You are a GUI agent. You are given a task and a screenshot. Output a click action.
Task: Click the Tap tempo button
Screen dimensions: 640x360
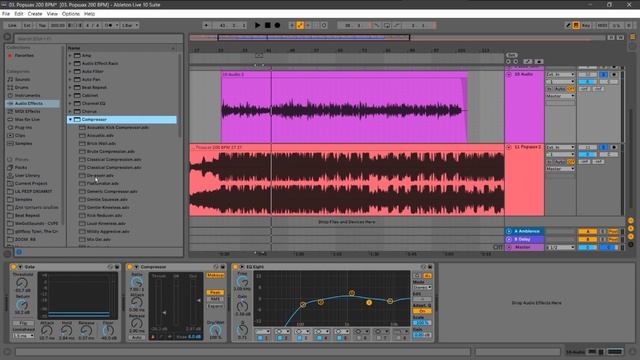point(42,25)
